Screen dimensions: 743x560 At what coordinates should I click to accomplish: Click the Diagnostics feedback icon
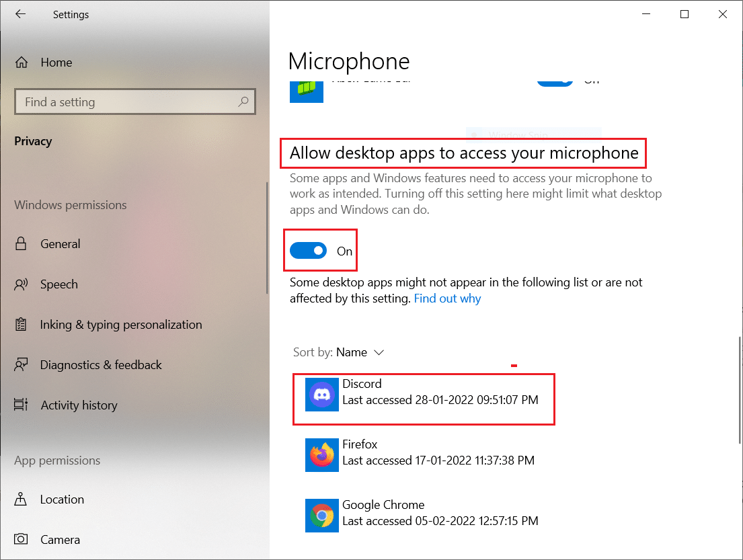click(21, 365)
